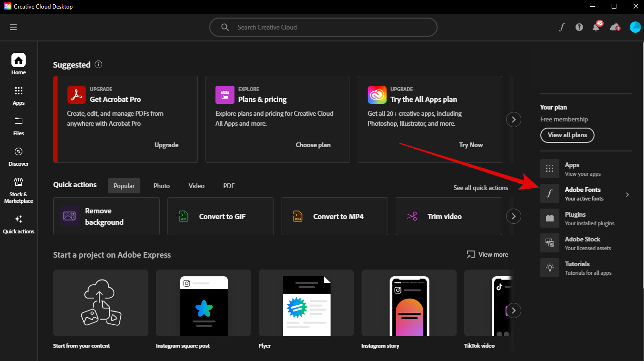Open Instagram story template thumbnail
Screen dimensions: 644x361
click(x=409, y=303)
